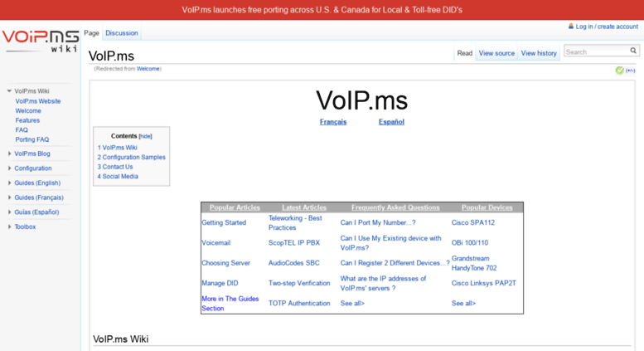Jump to Configuration Samples in contents
Screen dimensions: 644x351
pyautogui.click(x=132, y=157)
